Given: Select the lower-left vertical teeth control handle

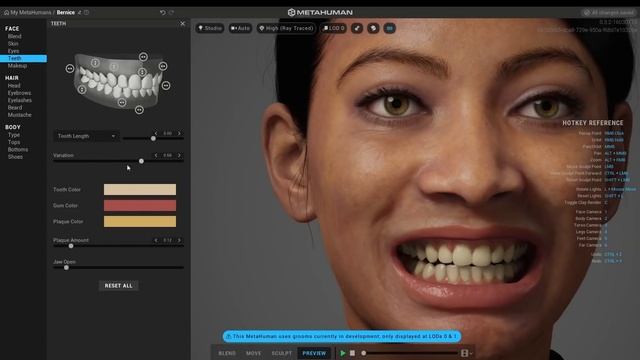Looking at the screenshot, I should click(x=82, y=89).
